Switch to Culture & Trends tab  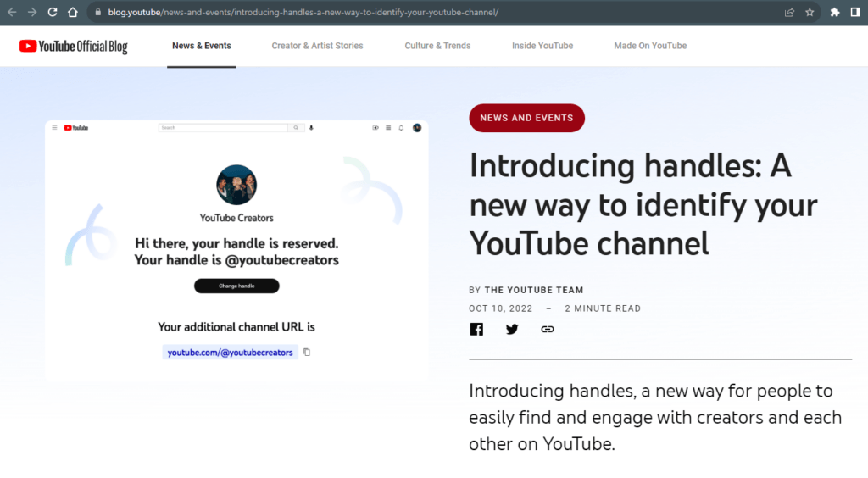437,46
